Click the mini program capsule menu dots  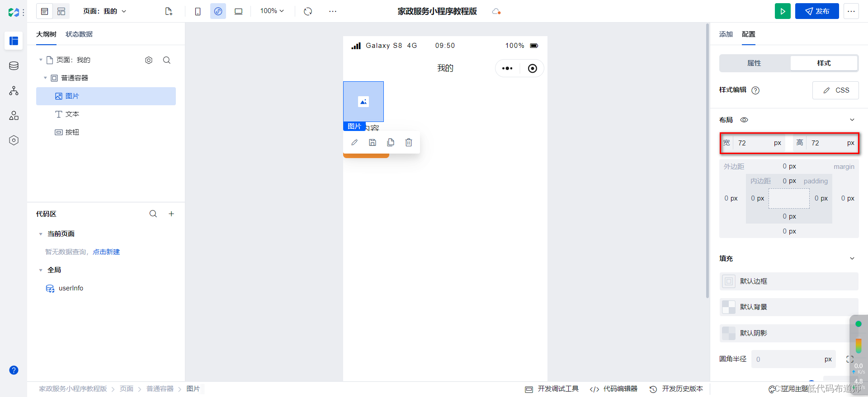507,68
